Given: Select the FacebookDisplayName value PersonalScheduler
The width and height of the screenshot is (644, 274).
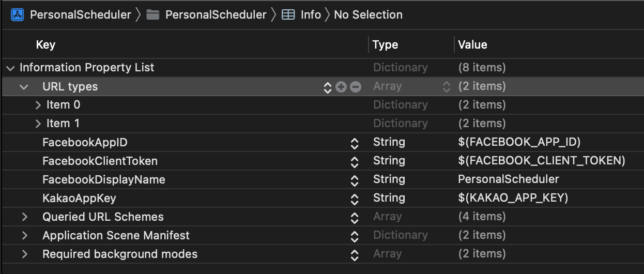Looking at the screenshot, I should coord(509,179).
